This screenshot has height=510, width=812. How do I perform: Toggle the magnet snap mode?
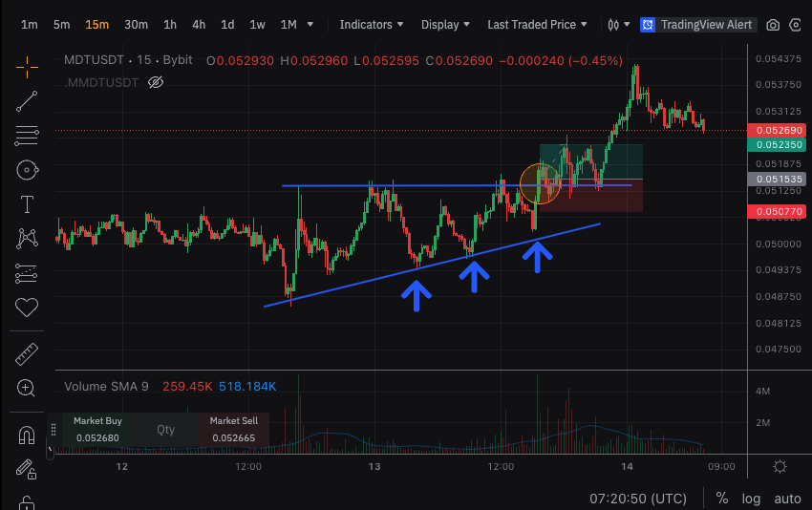point(27,435)
